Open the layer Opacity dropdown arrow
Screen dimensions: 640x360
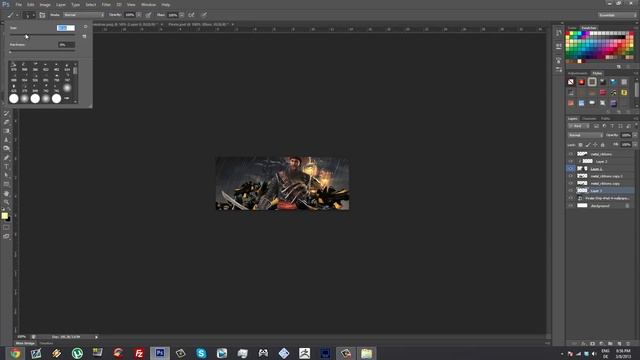(634, 135)
